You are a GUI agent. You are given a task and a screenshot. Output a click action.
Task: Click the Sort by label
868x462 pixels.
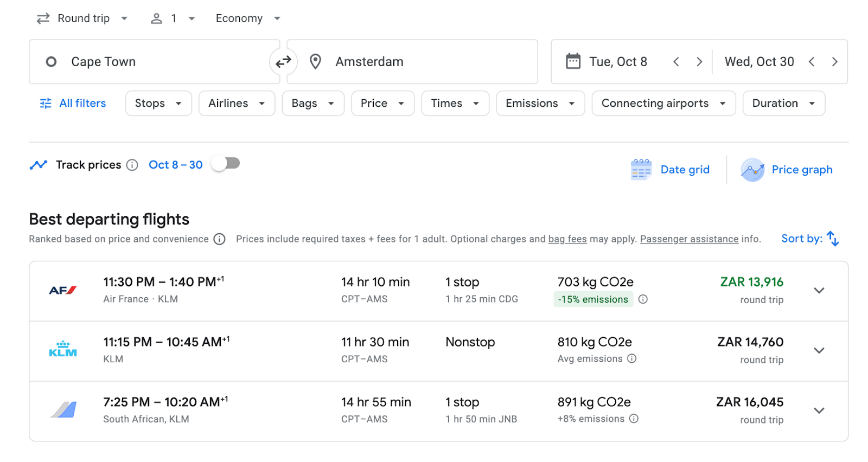pos(802,239)
